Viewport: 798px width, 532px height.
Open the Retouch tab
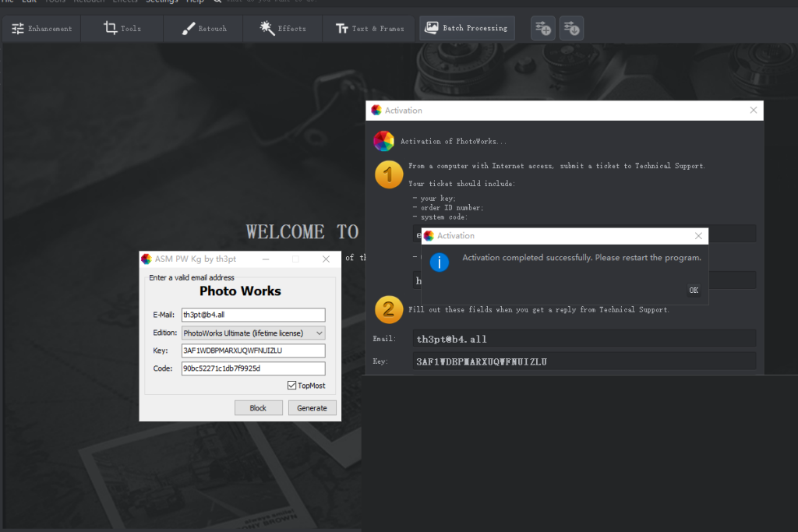pos(203,29)
